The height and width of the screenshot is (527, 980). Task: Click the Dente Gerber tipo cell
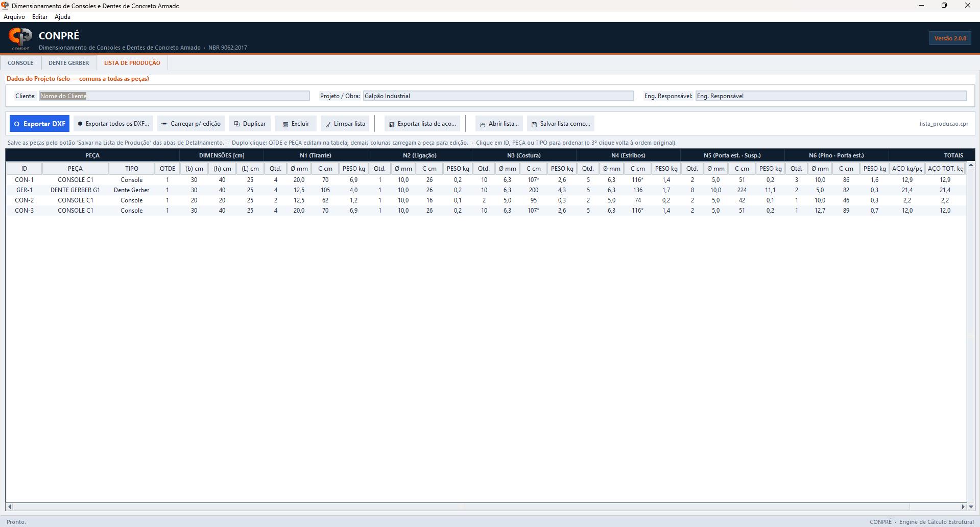click(132, 190)
